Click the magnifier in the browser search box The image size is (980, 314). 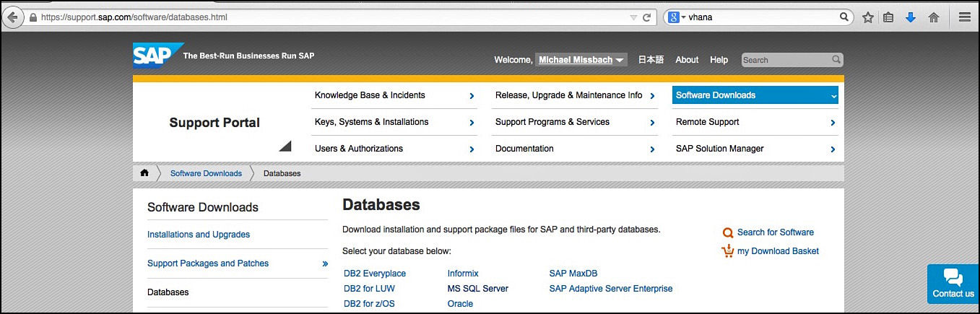844,17
